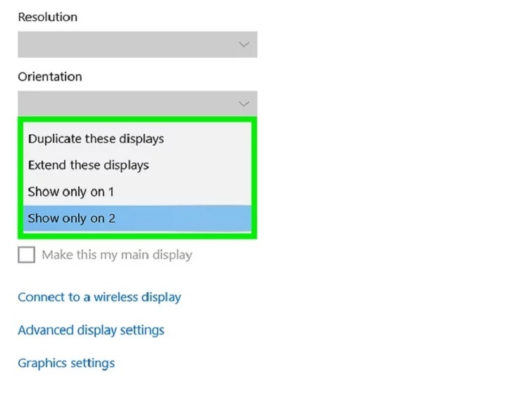Click the 'Make this my main display' label text
This screenshot has height=400, width=532.
click(x=116, y=255)
